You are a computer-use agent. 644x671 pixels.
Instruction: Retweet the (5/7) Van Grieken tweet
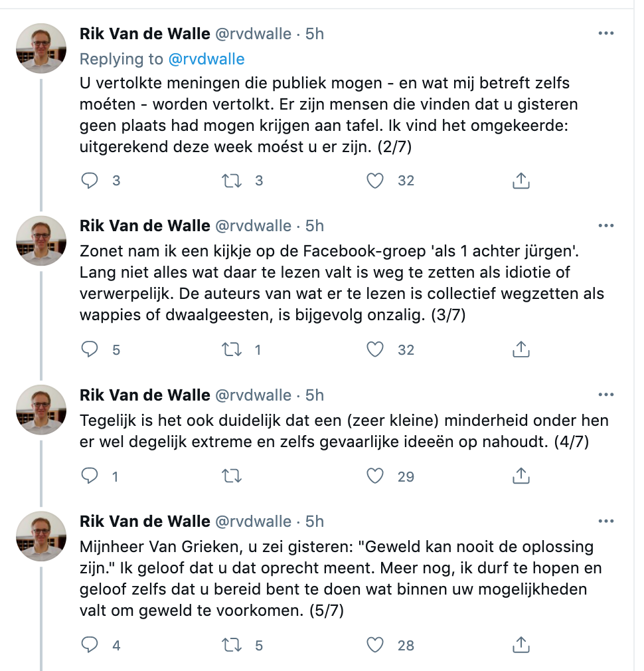tap(232, 645)
